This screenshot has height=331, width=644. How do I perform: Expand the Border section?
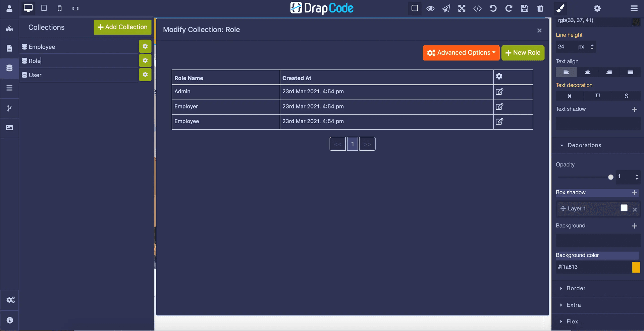click(x=576, y=288)
